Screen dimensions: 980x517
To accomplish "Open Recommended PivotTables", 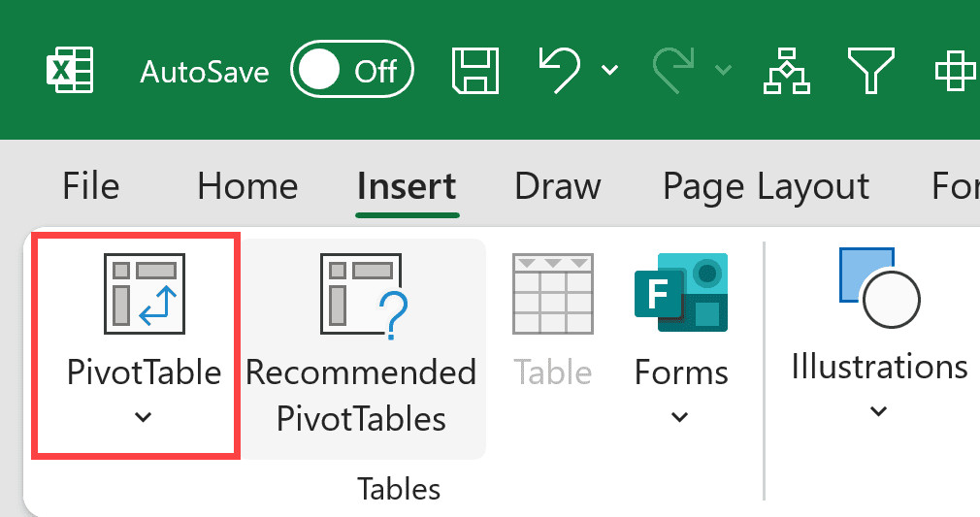I will [361, 290].
